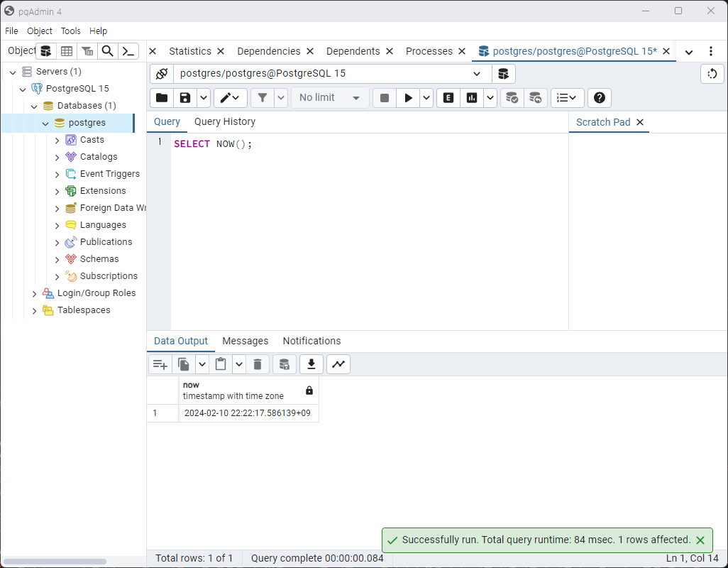Viewport: 728px width, 568px height.
Task: Copy selected rows in Data Output
Action: (x=184, y=364)
